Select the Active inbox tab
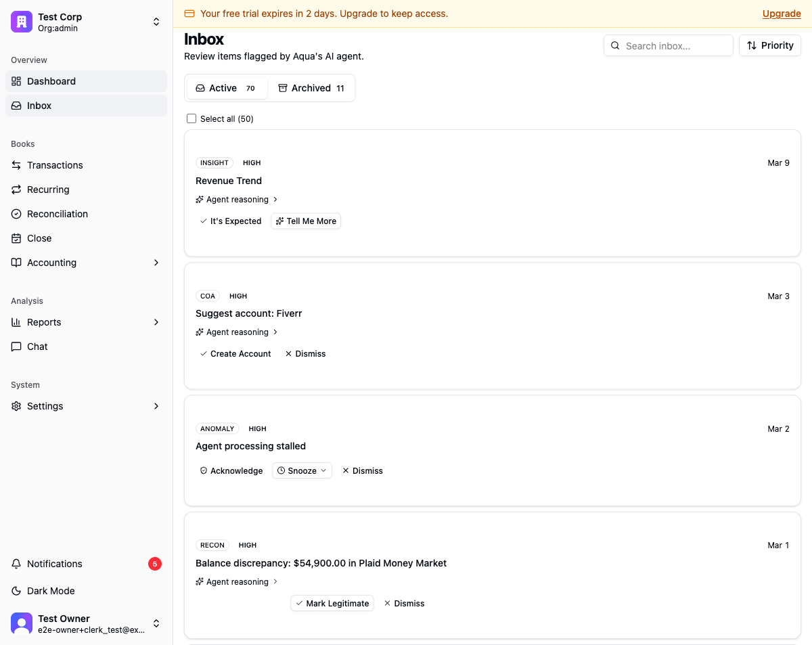 click(227, 88)
